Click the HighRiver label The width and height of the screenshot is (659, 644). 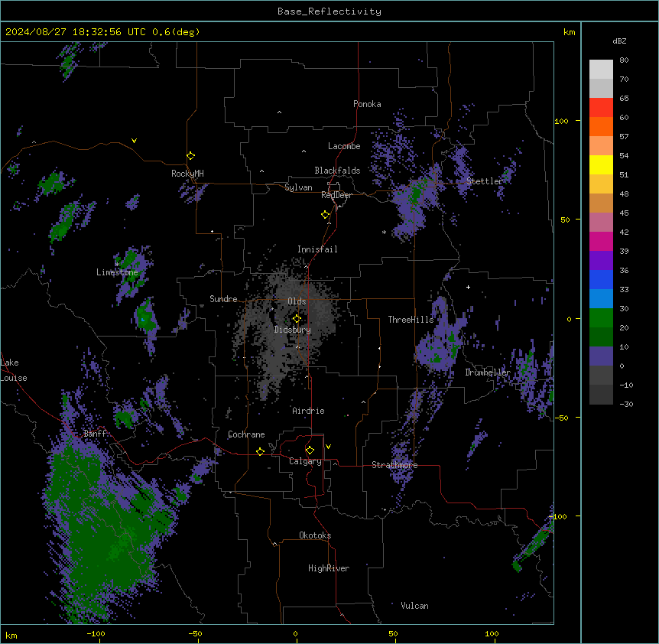click(329, 568)
